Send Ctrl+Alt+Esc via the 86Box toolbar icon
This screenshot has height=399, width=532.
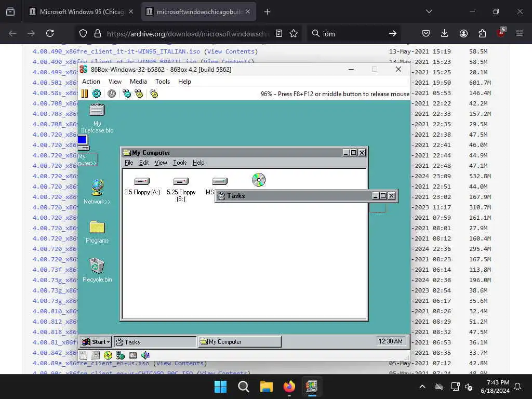[139, 94]
